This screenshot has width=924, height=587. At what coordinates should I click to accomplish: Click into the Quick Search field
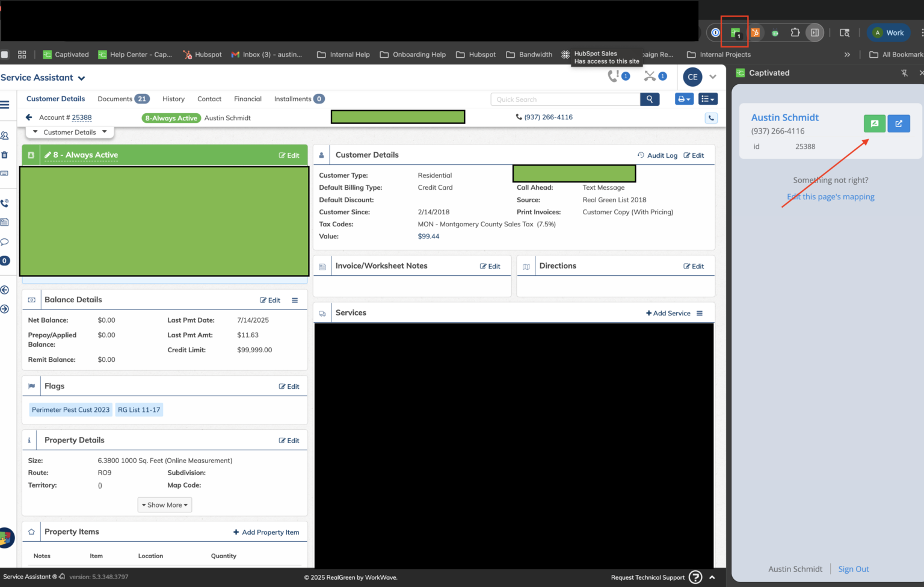click(x=565, y=99)
